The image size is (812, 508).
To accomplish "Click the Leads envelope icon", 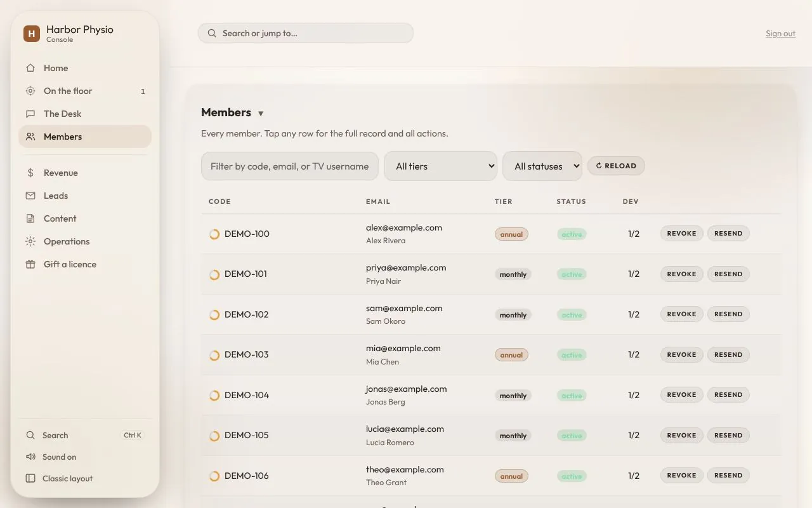I will tap(30, 196).
